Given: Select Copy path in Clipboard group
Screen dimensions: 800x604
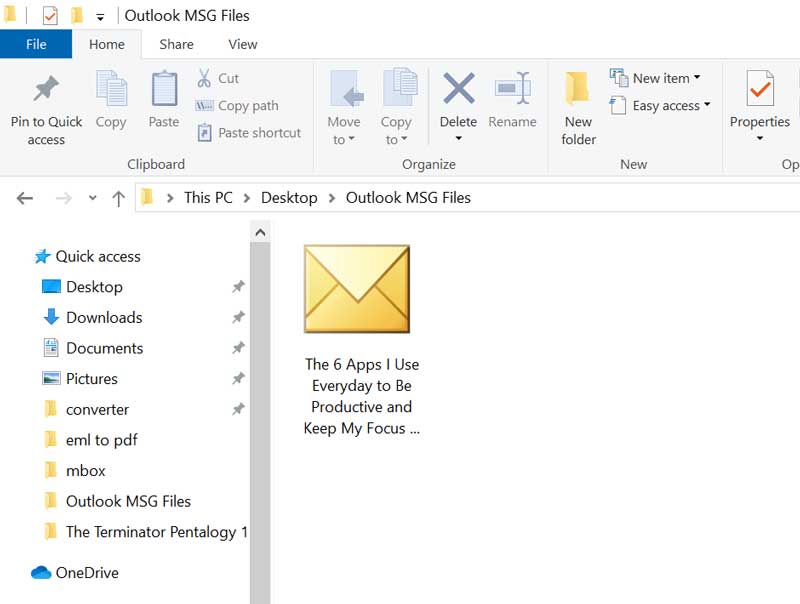Looking at the screenshot, I should [237, 106].
